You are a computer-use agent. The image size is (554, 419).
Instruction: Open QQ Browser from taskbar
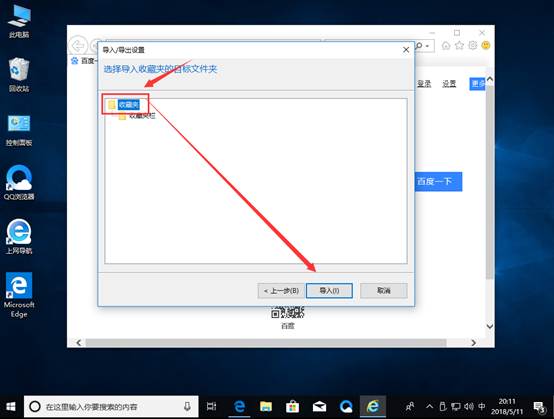point(346,407)
